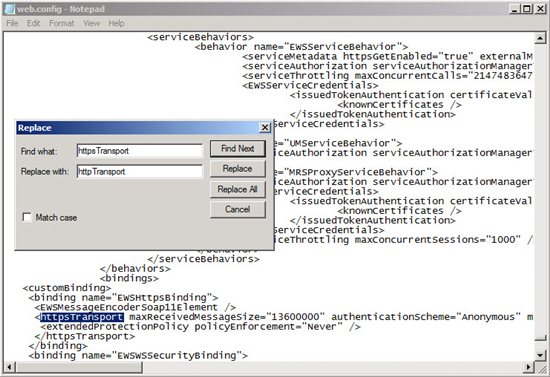Click horizontal scrollbar right arrow
Image resolution: width=550 pixels, height=377 pixels.
click(x=529, y=367)
